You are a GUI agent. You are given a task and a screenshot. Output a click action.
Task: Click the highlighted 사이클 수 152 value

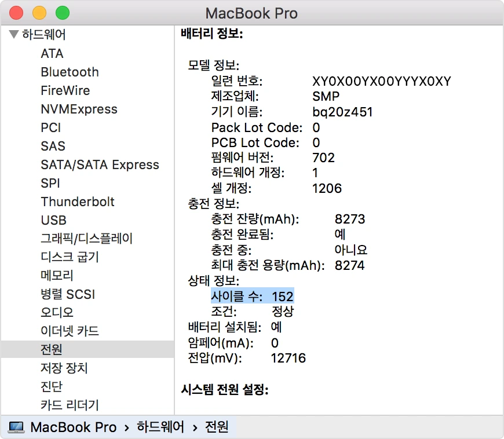(252, 295)
